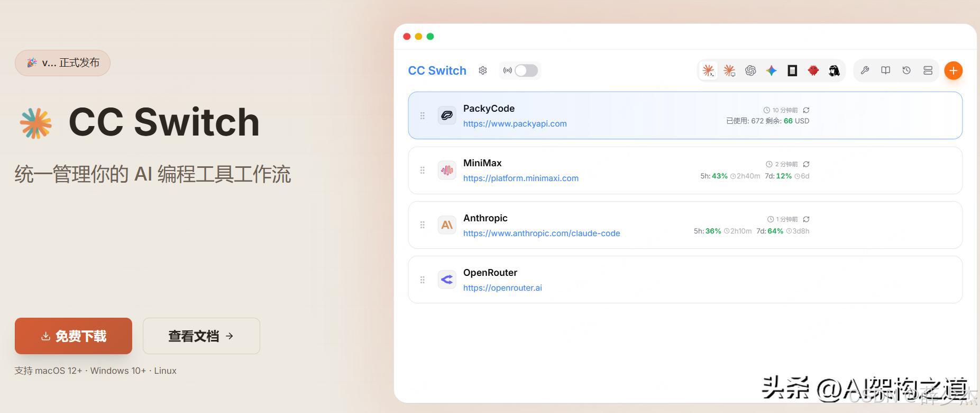Minimize the CC Switch window with the yellow dot

coord(418,37)
